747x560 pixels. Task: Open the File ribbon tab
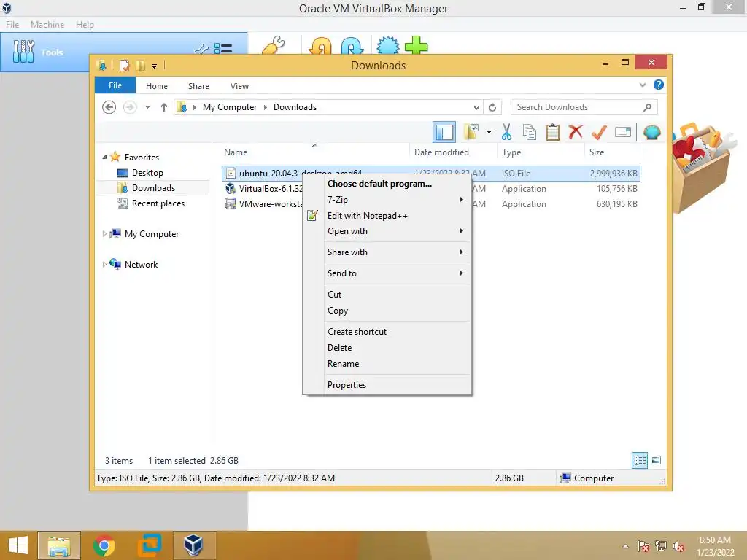(x=115, y=85)
